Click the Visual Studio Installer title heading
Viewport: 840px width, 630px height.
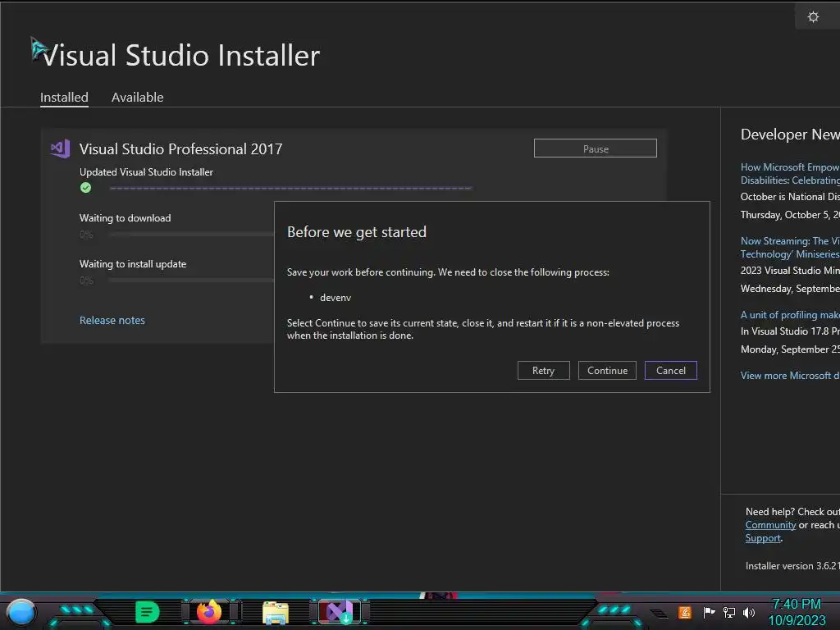(x=181, y=55)
